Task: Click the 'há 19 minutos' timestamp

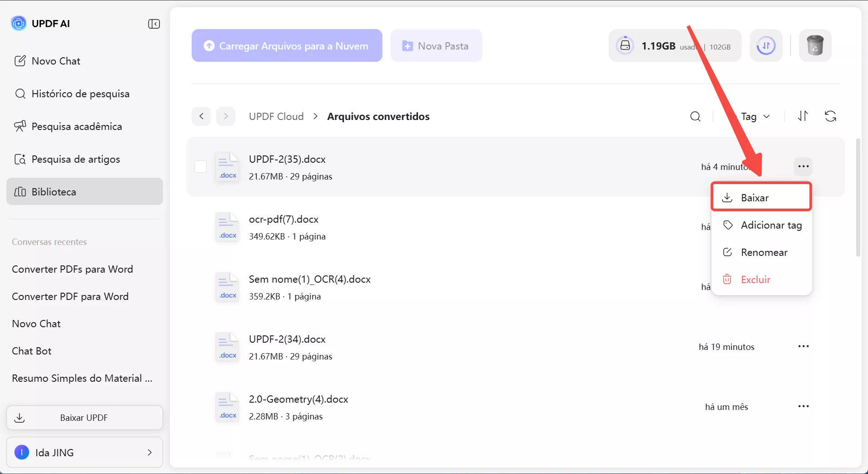Action: point(726,347)
